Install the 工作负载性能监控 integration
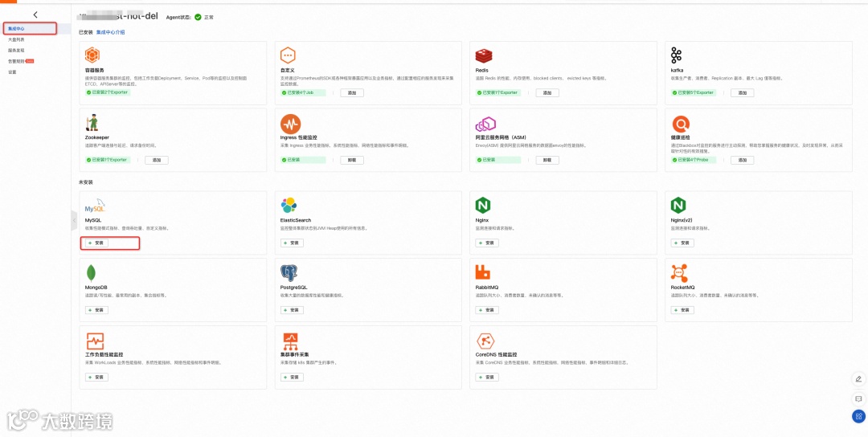Image resolution: width=868 pixels, height=437 pixels. pos(97,378)
